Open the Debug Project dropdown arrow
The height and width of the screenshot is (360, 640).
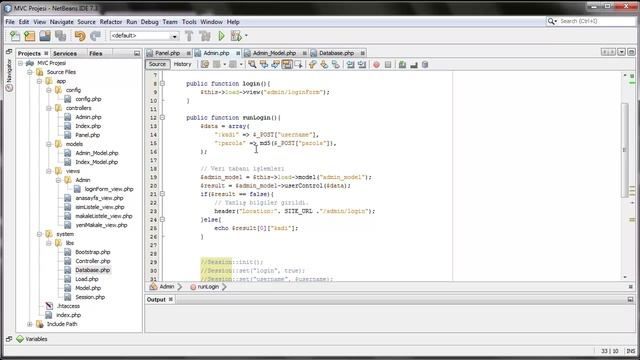click(x=246, y=36)
